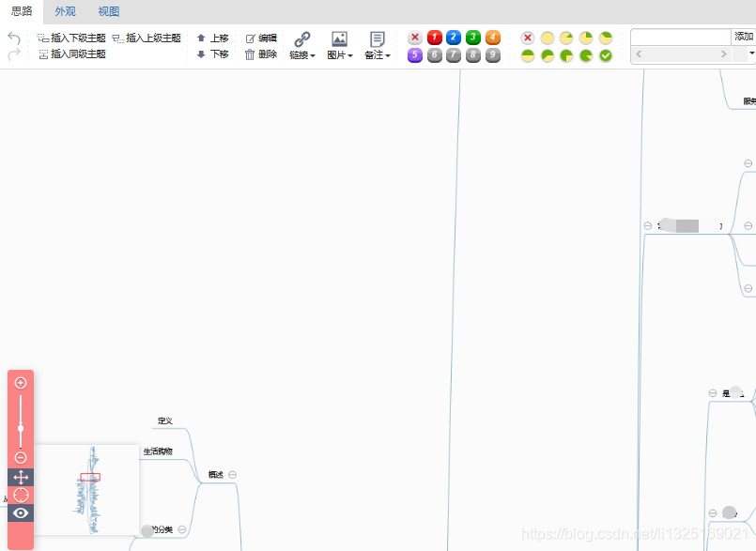This screenshot has width=756, height=551.
Task: Open the 备注 dropdown arrow
Action: pyautogui.click(x=388, y=56)
